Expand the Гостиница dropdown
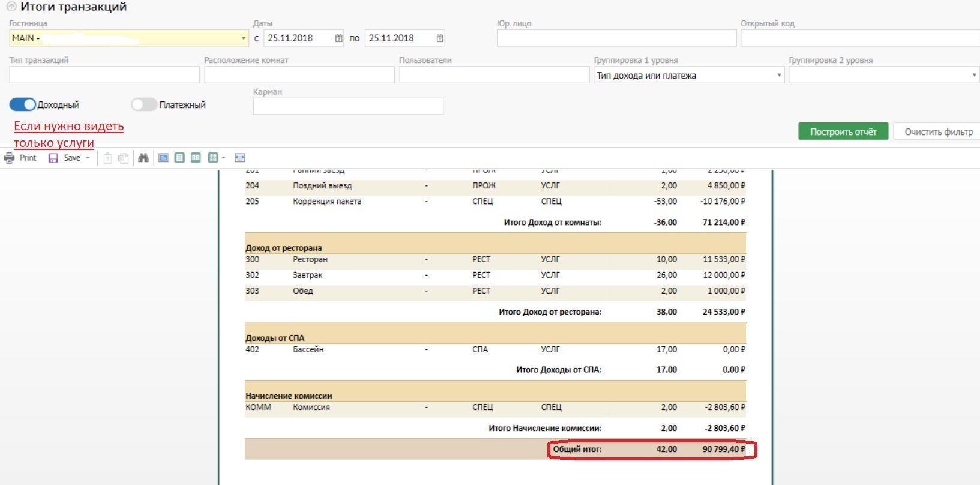The height and width of the screenshot is (485, 980). [x=243, y=38]
